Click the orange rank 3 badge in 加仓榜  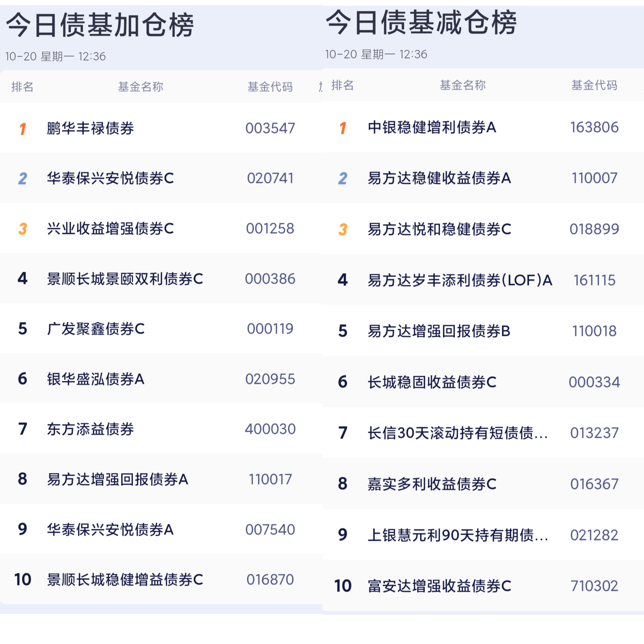pyautogui.click(x=23, y=229)
